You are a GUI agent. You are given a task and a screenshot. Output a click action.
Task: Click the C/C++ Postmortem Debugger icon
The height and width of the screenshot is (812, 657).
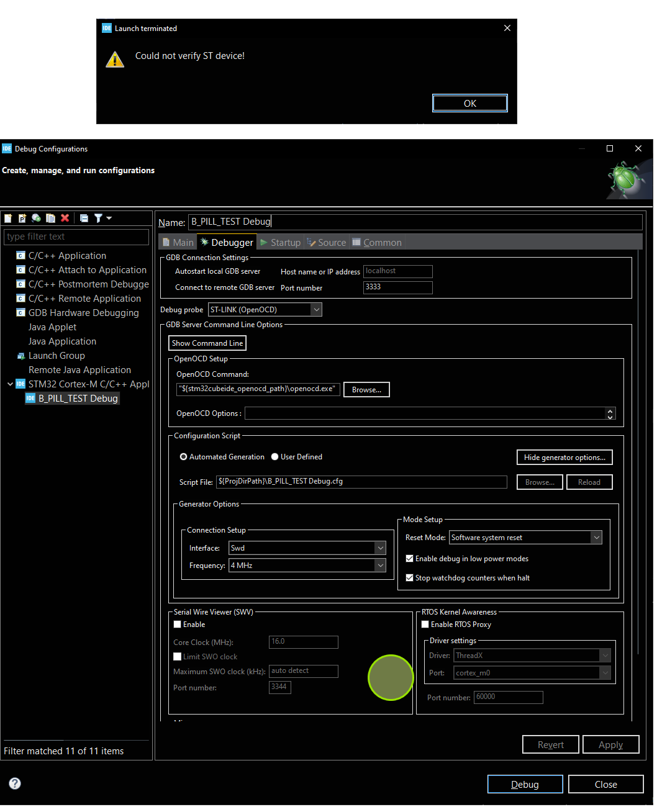click(x=20, y=284)
